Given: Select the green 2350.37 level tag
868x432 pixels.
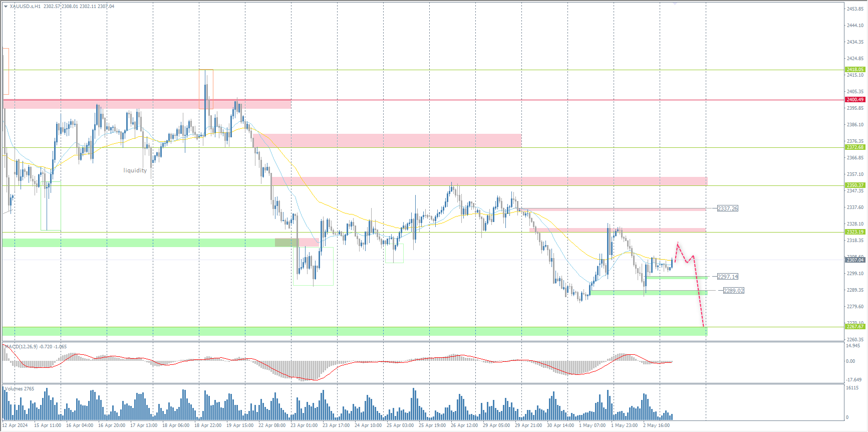Looking at the screenshot, I should (x=855, y=185).
